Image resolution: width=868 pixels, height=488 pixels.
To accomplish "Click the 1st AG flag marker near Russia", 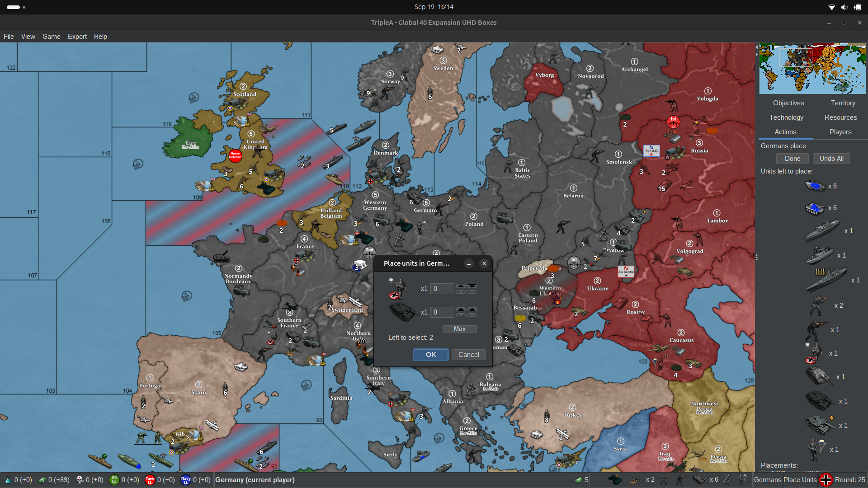I will (651, 151).
